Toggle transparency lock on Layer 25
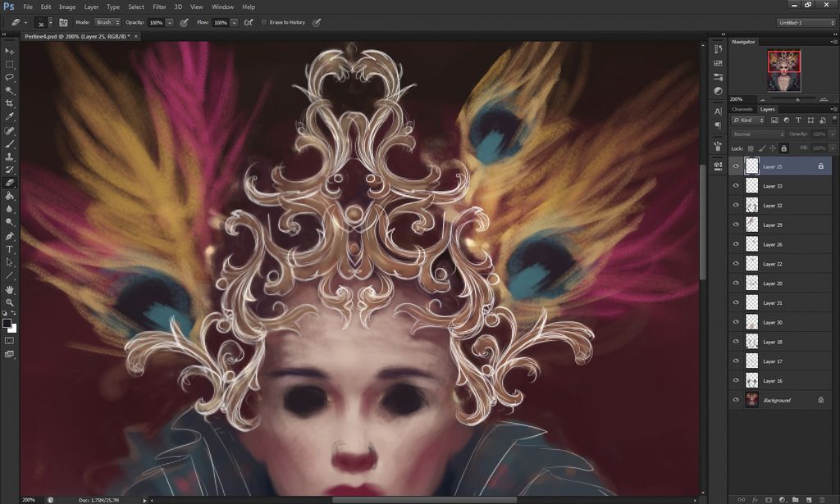 [751, 148]
